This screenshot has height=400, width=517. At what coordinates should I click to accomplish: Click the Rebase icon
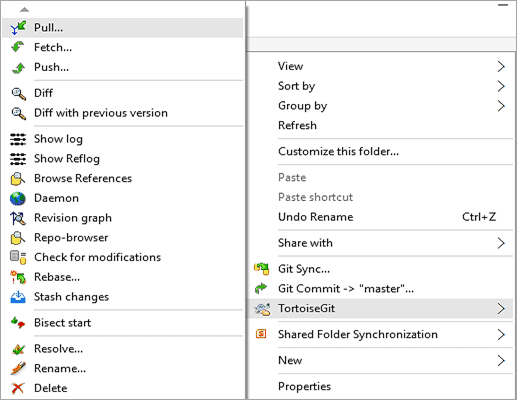[x=18, y=277]
